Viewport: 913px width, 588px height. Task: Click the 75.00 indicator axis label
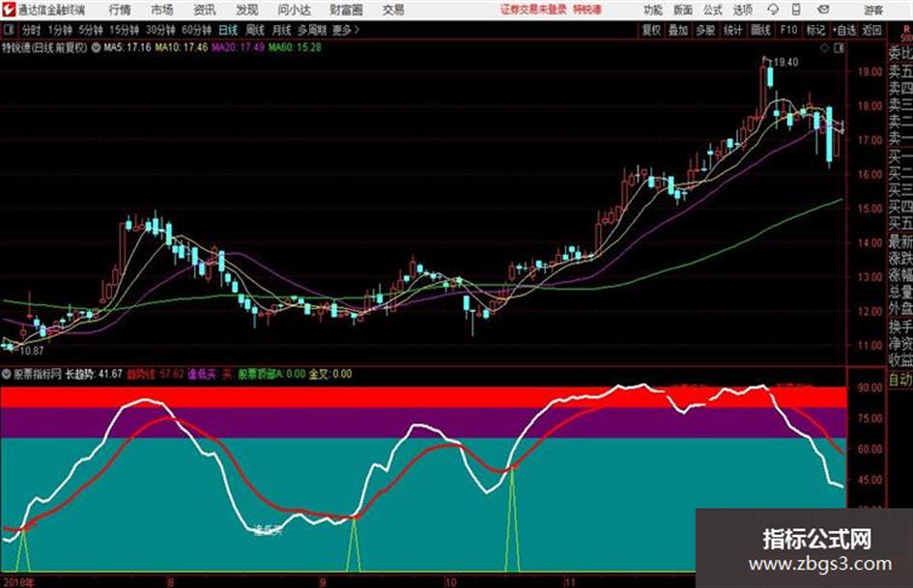coord(870,419)
